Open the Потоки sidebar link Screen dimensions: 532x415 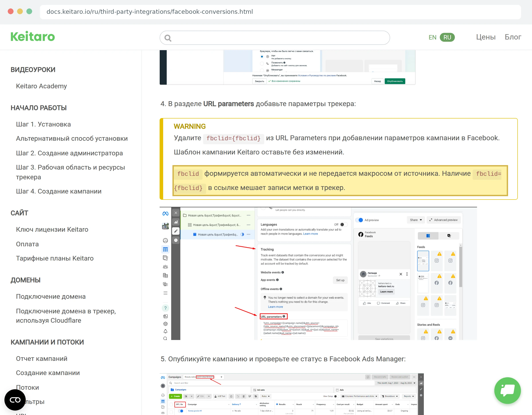click(x=27, y=387)
